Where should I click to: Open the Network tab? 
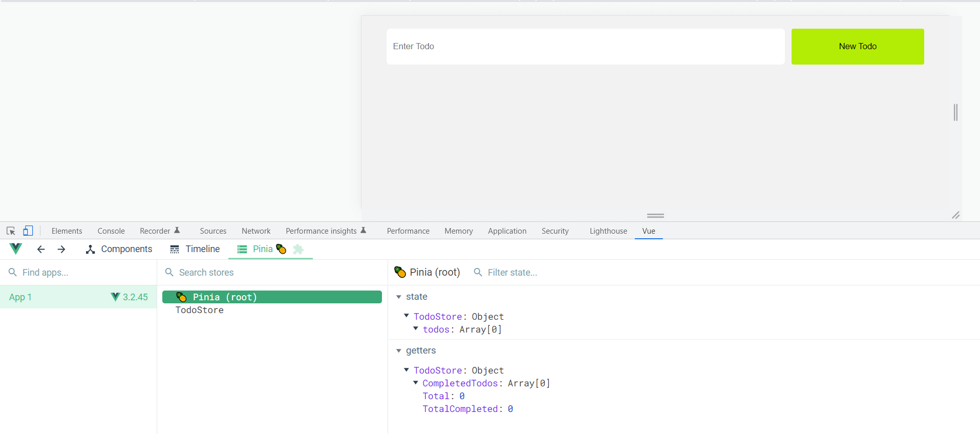(256, 231)
